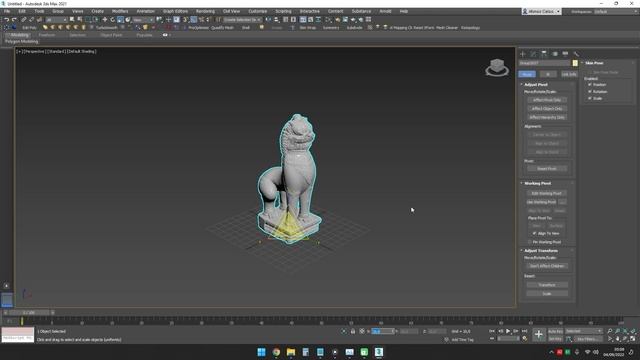Switch to the Object Paint ribbon tab

[x=111, y=35]
